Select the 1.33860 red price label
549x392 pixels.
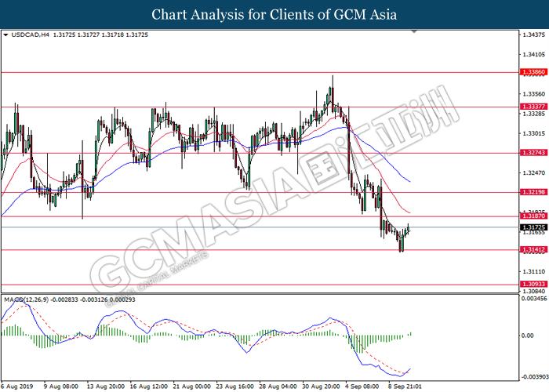(533, 72)
